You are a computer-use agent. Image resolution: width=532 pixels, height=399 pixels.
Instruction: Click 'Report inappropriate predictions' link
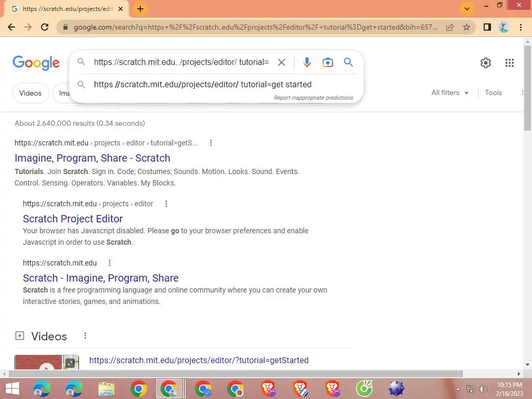[x=313, y=98]
